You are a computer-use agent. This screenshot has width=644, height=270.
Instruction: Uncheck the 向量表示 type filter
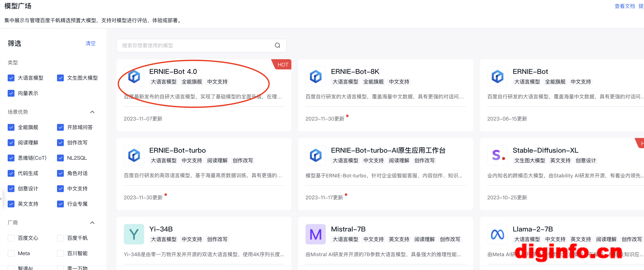11,93
